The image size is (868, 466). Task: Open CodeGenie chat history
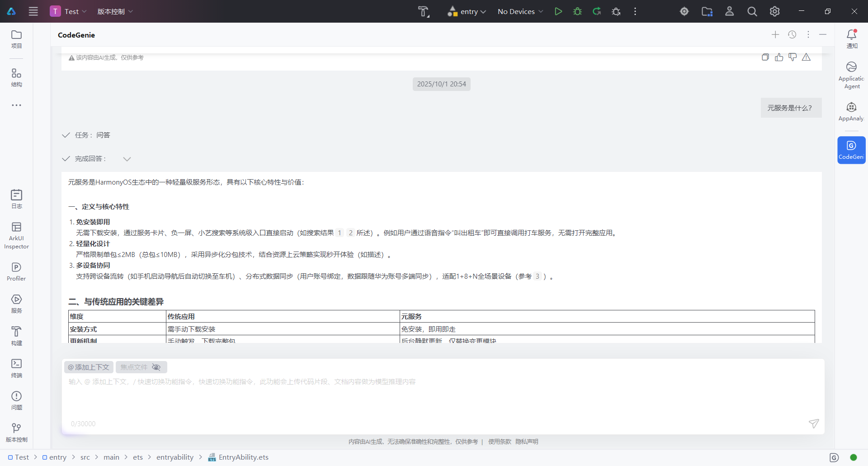(792, 34)
